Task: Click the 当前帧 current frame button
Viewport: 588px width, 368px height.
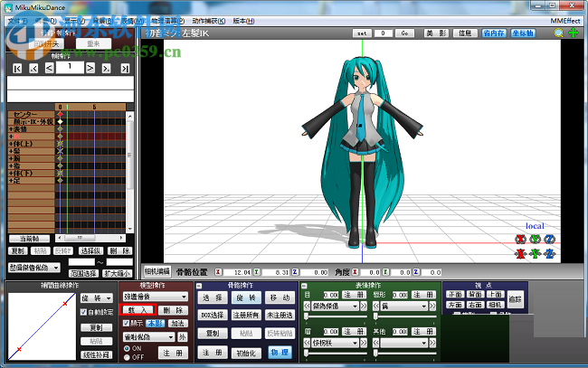Action: pos(30,239)
